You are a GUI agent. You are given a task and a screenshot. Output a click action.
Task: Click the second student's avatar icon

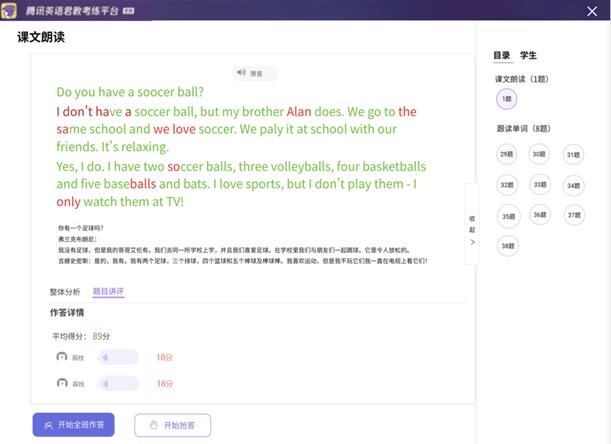(62, 383)
